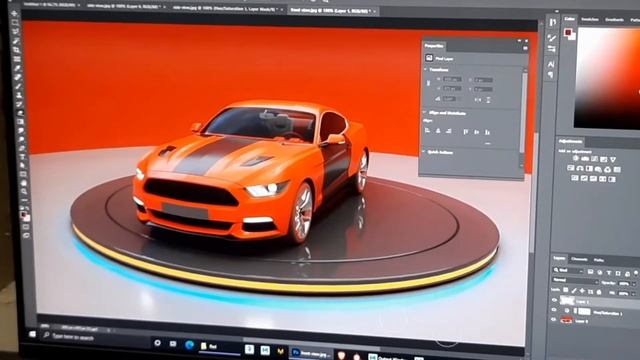
Task: Open the Opacity value dropdown
Action: tap(634, 283)
